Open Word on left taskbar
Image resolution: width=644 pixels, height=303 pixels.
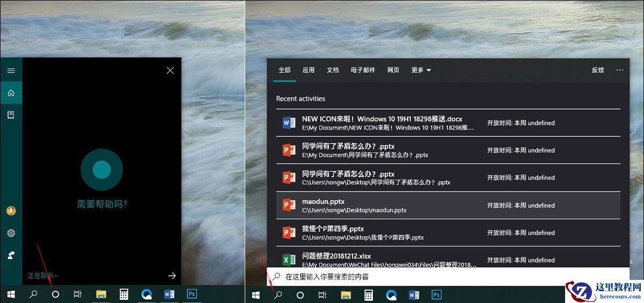[x=169, y=294]
